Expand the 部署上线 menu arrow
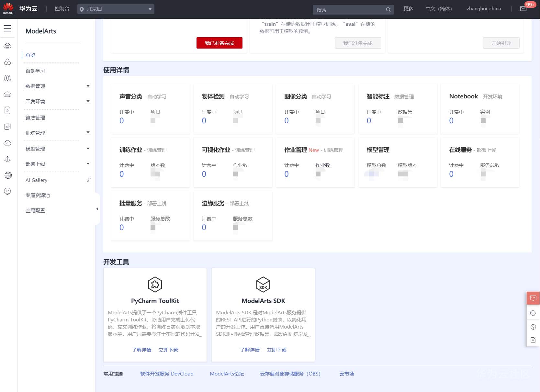540x392 pixels. (88, 164)
